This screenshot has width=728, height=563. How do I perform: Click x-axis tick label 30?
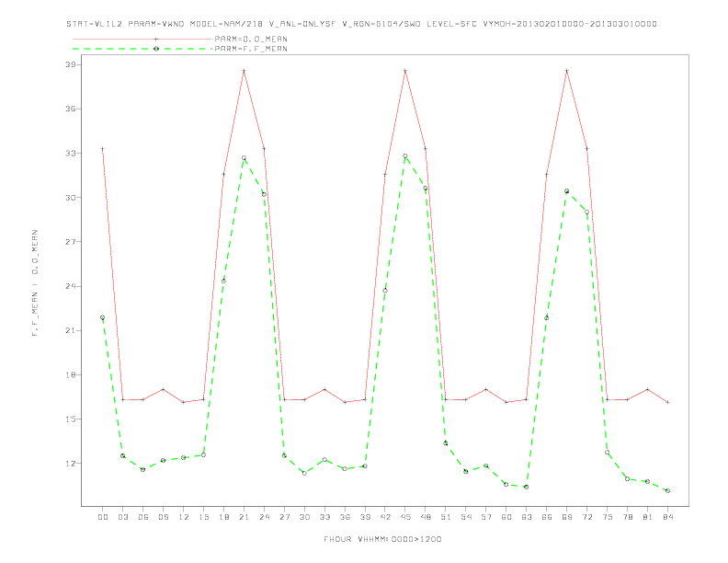(304, 517)
